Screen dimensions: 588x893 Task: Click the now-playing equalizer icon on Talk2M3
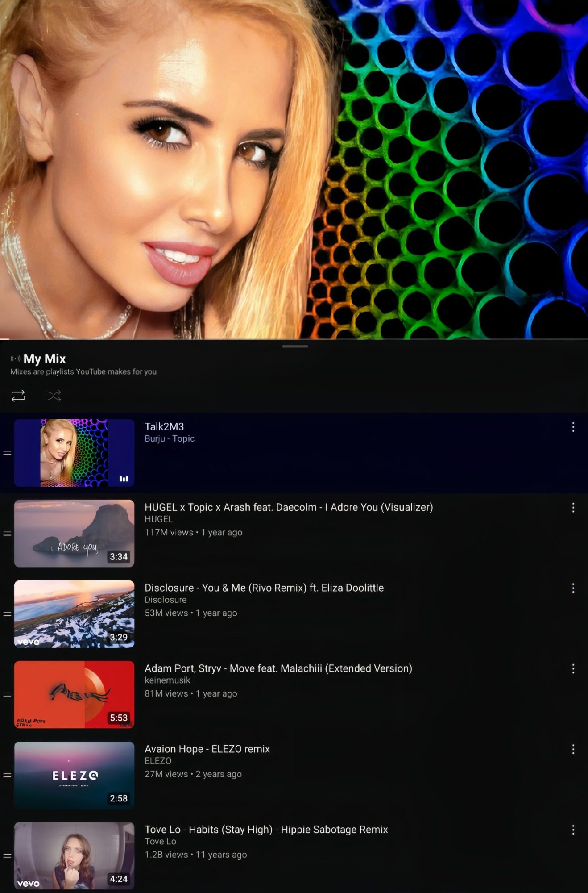point(124,479)
